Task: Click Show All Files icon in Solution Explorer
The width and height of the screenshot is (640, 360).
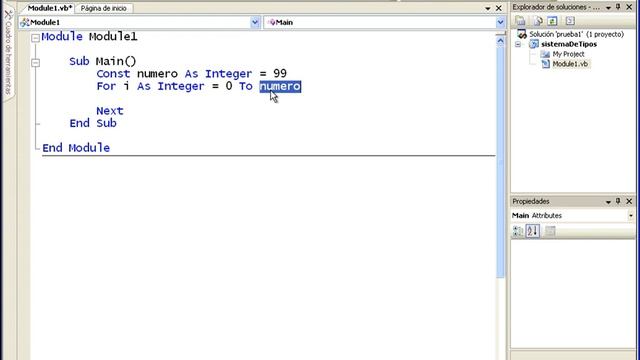Action: tap(538, 21)
